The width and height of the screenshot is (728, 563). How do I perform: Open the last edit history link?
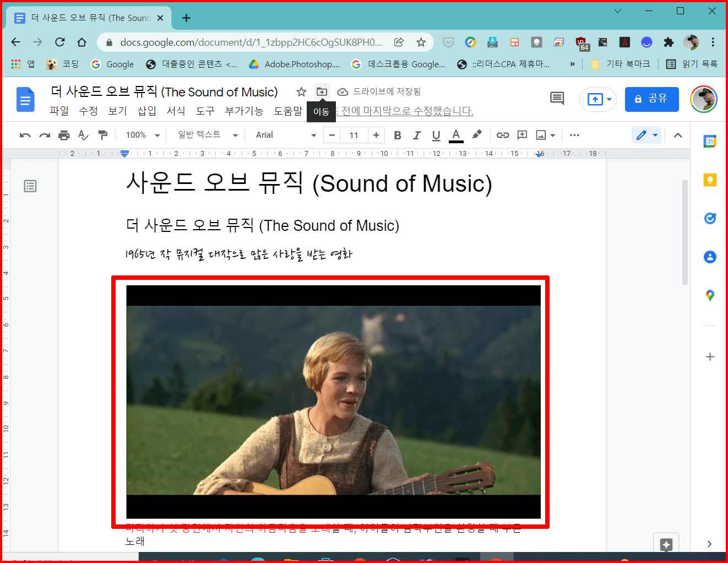(405, 111)
